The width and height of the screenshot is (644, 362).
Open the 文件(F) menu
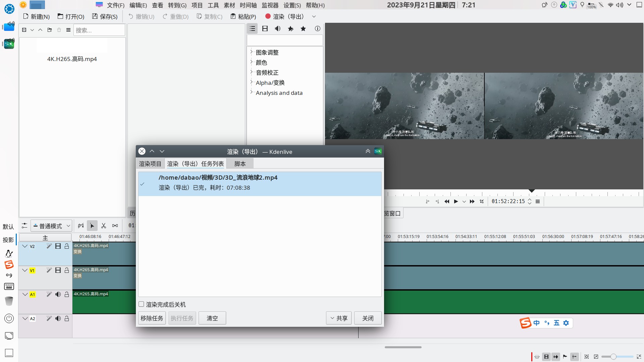pos(116,5)
